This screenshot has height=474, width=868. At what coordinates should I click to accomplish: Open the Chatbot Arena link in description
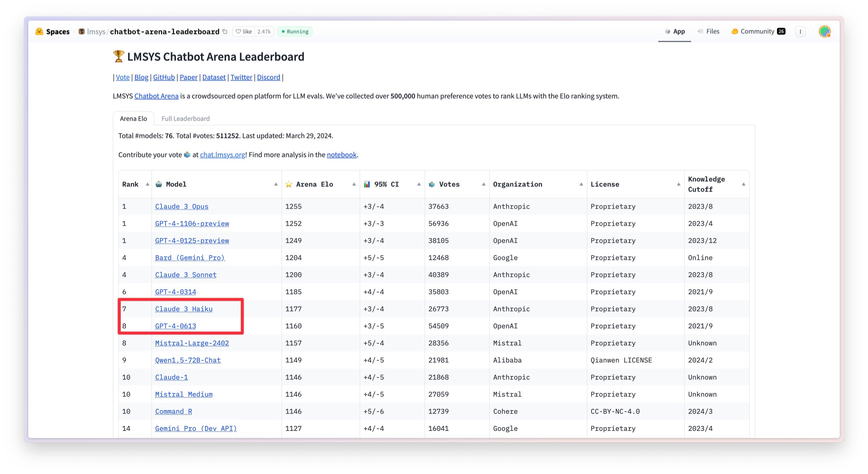156,96
